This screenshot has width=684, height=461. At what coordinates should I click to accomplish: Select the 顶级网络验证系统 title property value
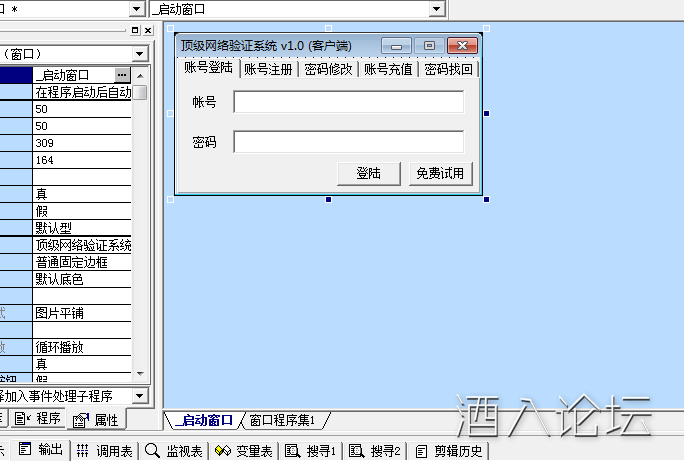(x=82, y=245)
